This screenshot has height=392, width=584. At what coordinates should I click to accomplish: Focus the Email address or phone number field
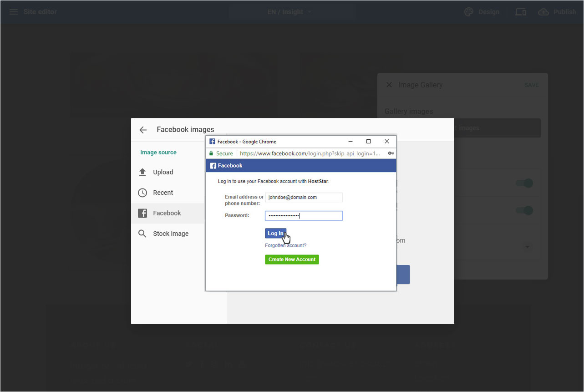304,198
